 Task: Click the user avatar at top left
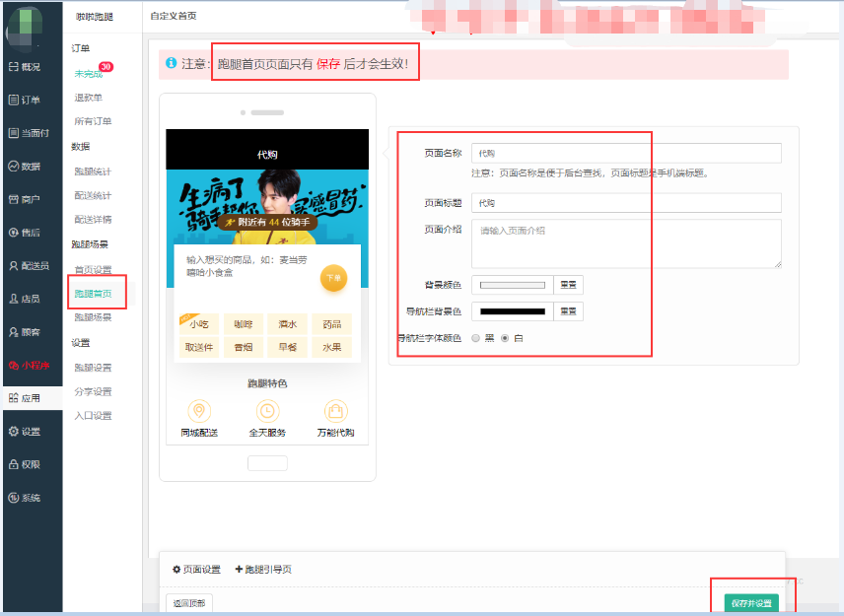tap(25, 27)
